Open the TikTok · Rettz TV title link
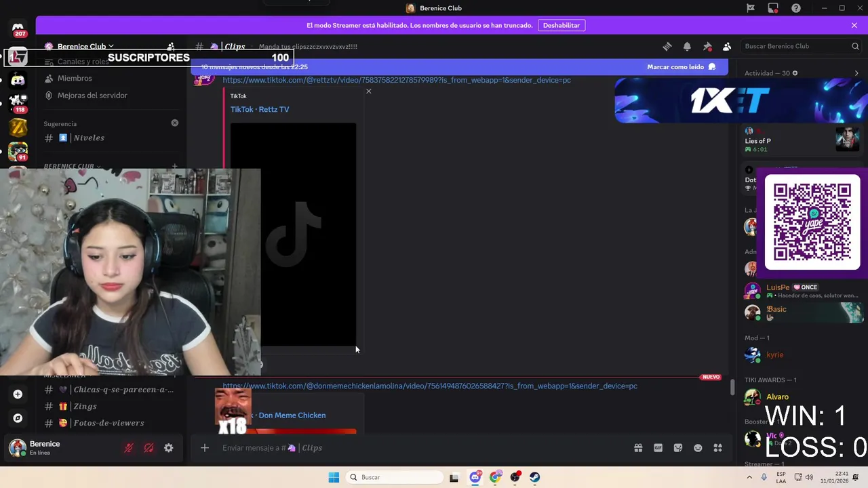868x488 pixels. pos(260,109)
